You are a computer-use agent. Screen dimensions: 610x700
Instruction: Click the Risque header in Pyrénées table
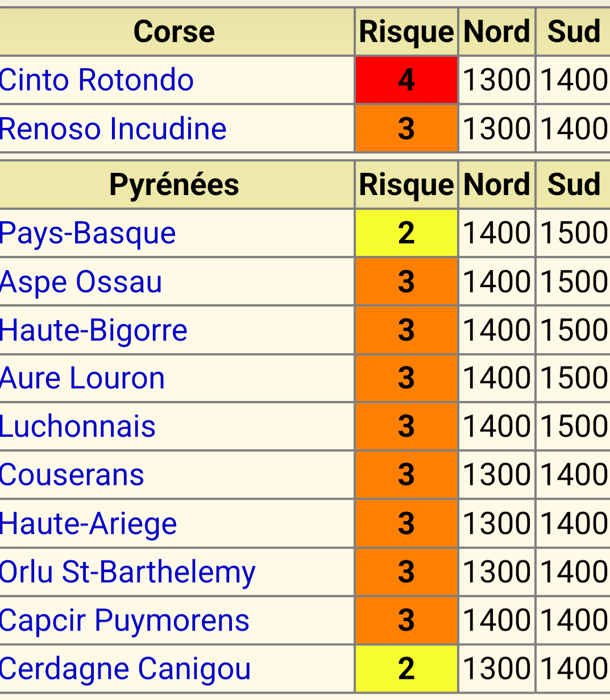click(406, 185)
